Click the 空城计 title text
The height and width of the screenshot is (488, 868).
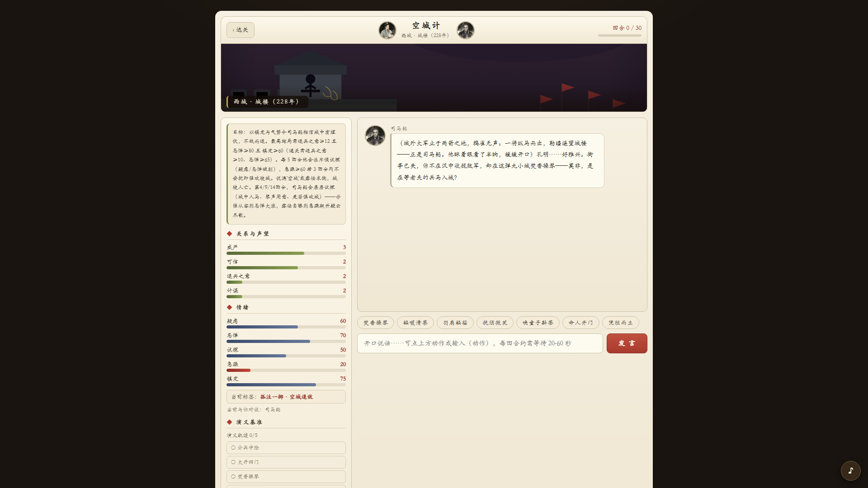point(426,26)
